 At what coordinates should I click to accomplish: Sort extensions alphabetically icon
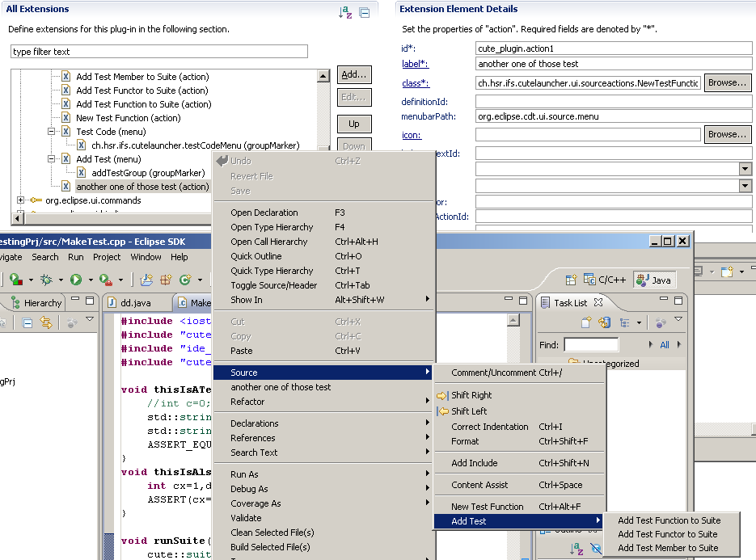(345, 12)
